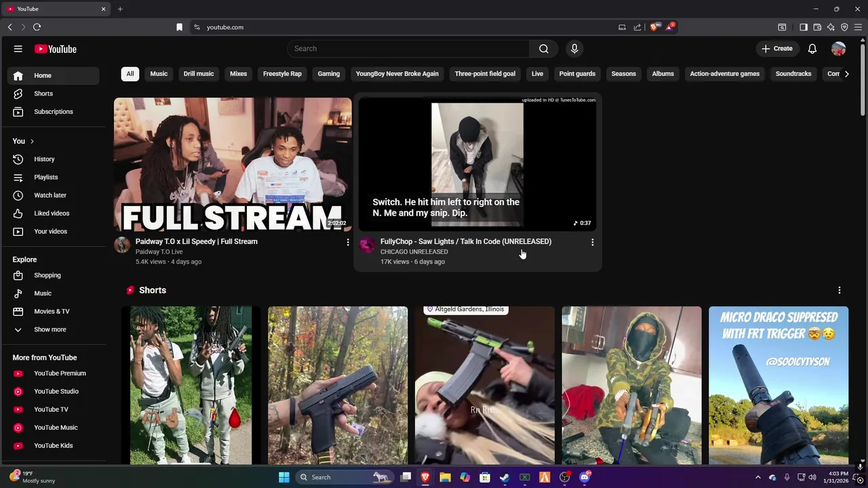
Task: Select the Gaming filter chip
Action: [x=329, y=74]
